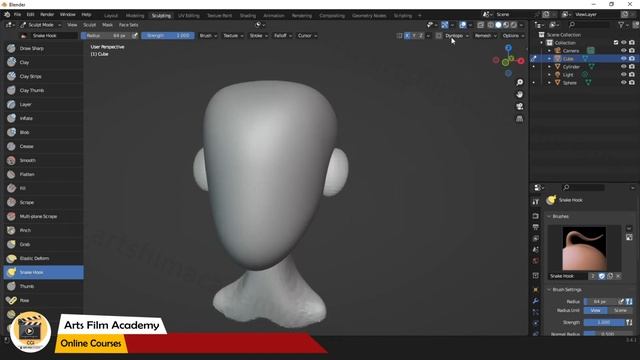Set Radius Unit to Scene
This screenshot has height=360, width=640.
tap(620, 311)
